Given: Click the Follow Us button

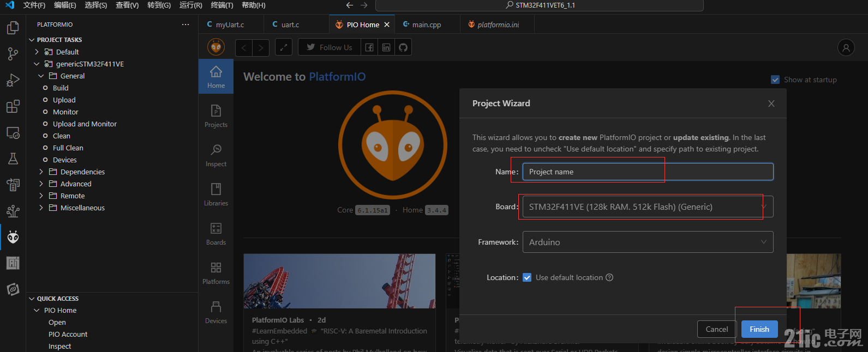Looking at the screenshot, I should [328, 47].
